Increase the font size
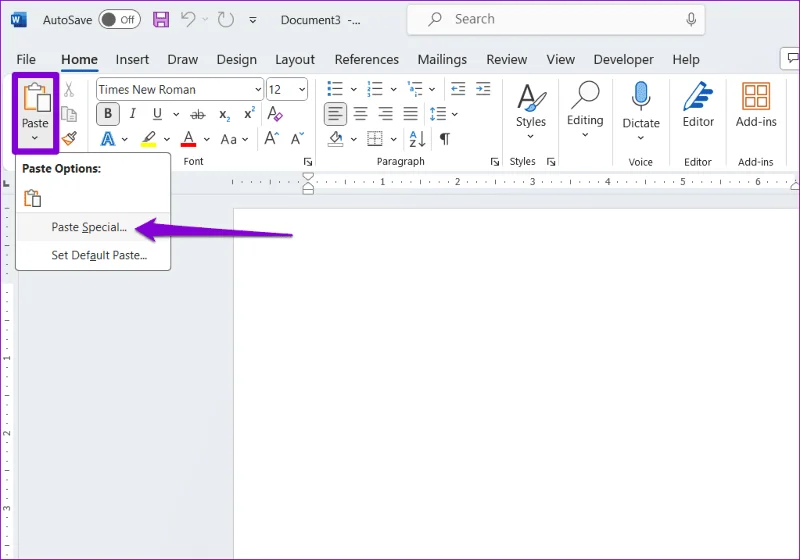Screen dimensions: 800x560 [271, 138]
